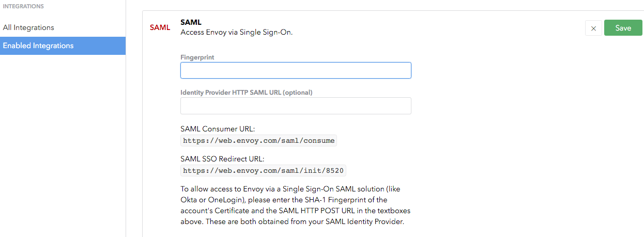Focus the Fingerprint text field
Viewport: 644px width, 237px height.
[x=296, y=70]
